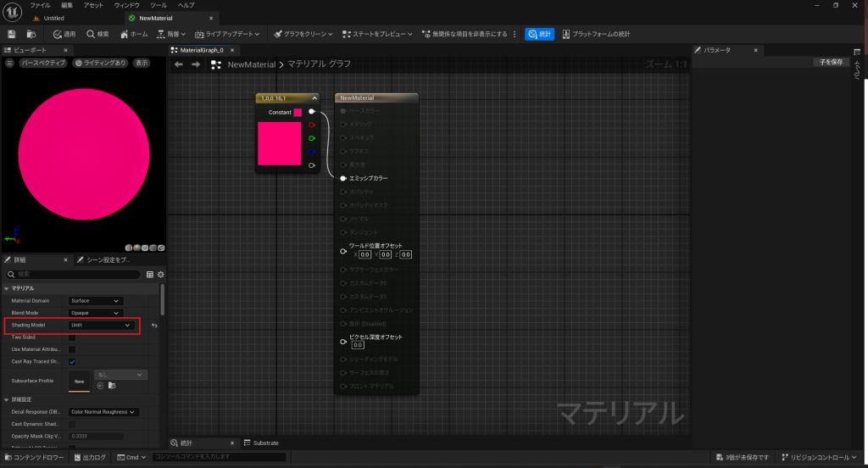Click the browse to asset icon
The image size is (868, 468).
coord(31,34)
